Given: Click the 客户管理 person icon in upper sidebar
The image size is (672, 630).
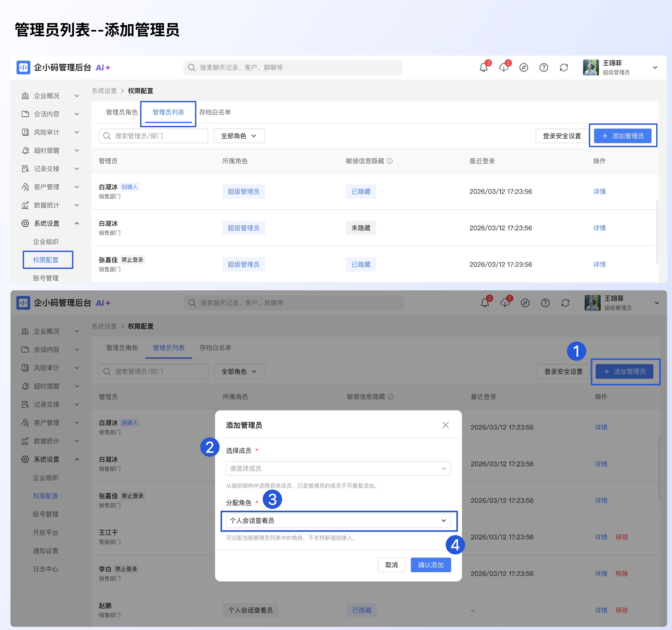Looking at the screenshot, I should (25, 187).
